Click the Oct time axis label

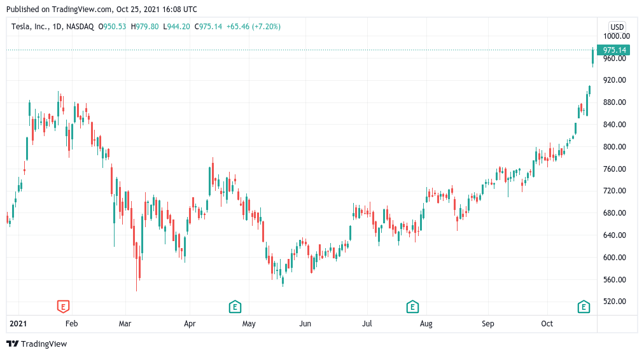coord(547,323)
